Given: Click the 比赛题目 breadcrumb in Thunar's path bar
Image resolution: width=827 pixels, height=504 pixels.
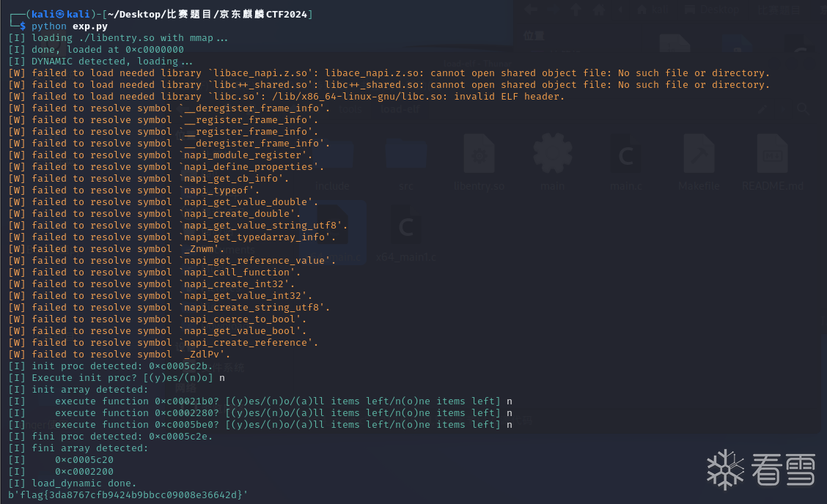Looking at the screenshot, I should [x=779, y=10].
